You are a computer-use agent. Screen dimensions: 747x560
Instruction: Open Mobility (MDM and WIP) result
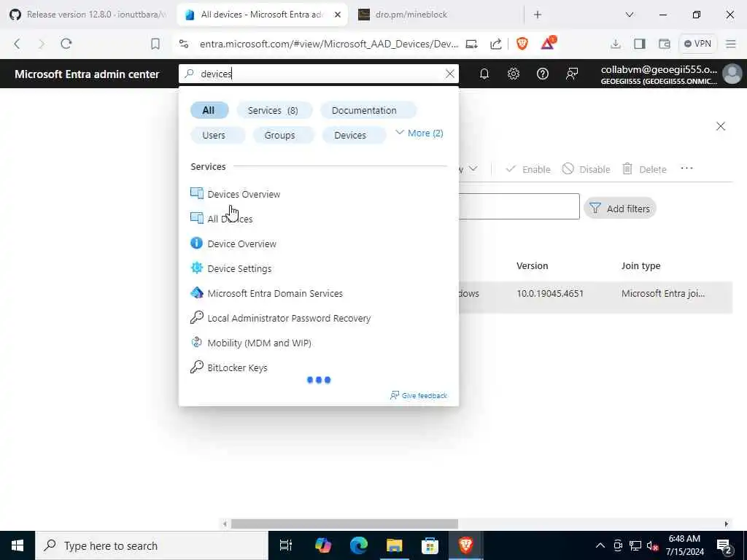pyautogui.click(x=251, y=343)
